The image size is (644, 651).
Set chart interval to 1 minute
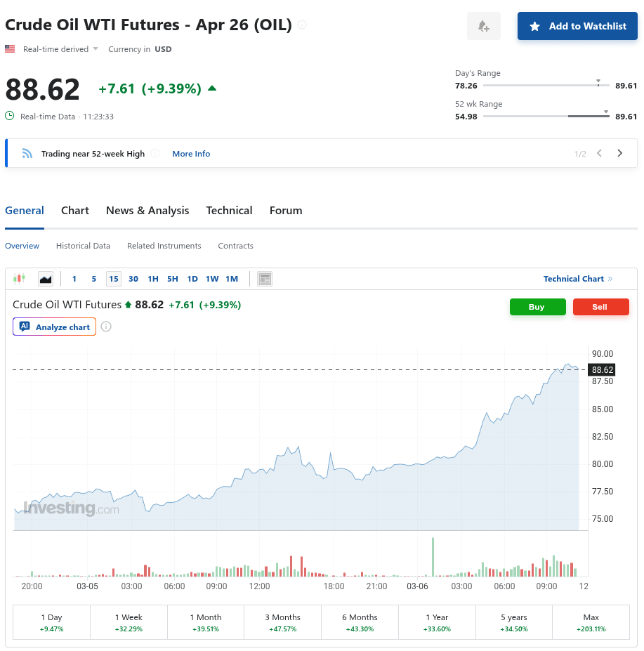tap(74, 279)
